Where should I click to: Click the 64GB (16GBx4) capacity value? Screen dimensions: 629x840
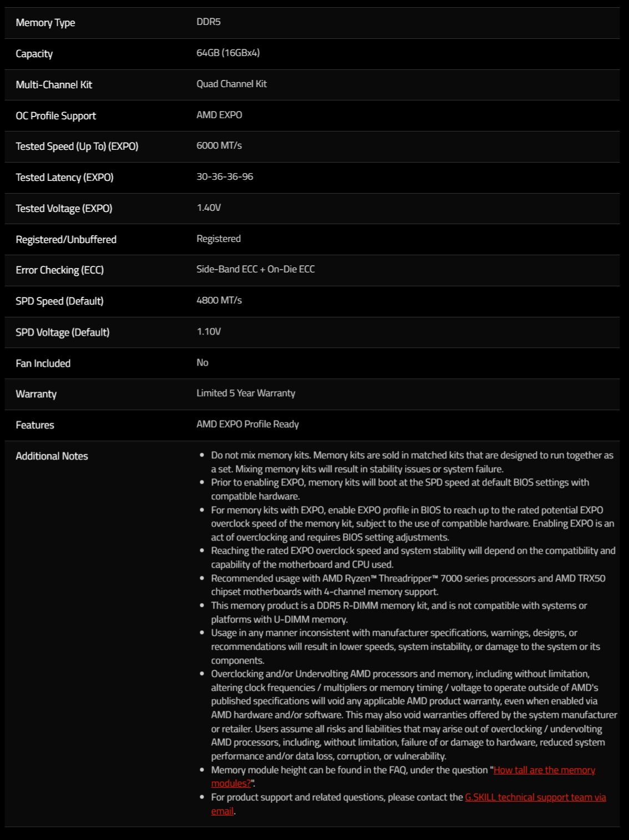pyautogui.click(x=228, y=53)
